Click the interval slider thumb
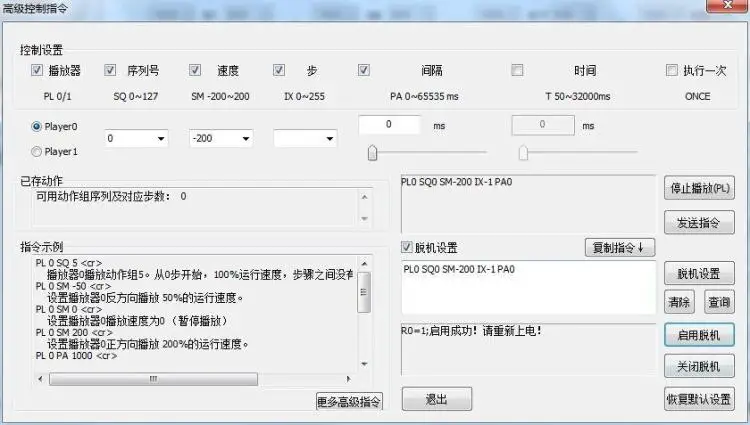Screen dimensions: 750x425 [372, 153]
